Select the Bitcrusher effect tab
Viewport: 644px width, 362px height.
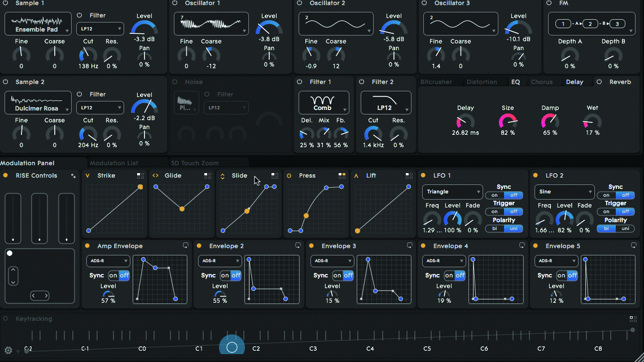click(x=436, y=82)
